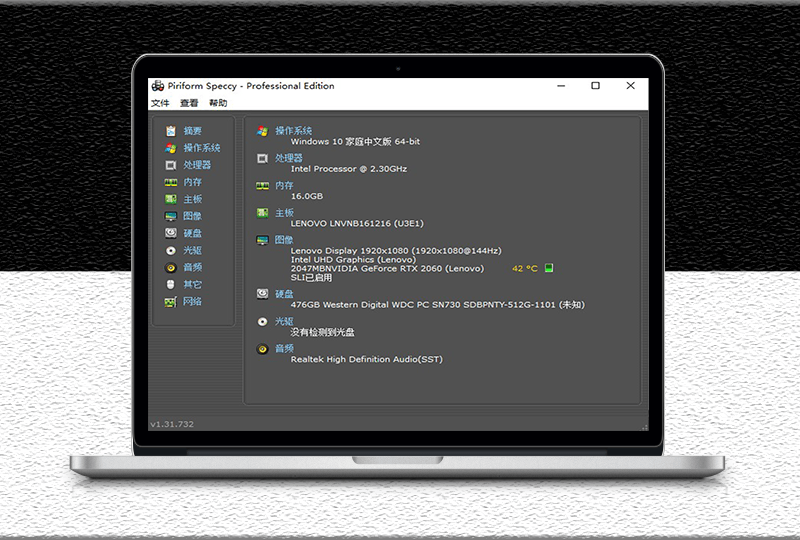Click the 内存 heading link in the main panel
The width and height of the screenshot is (800, 540).
pyautogui.click(x=284, y=185)
